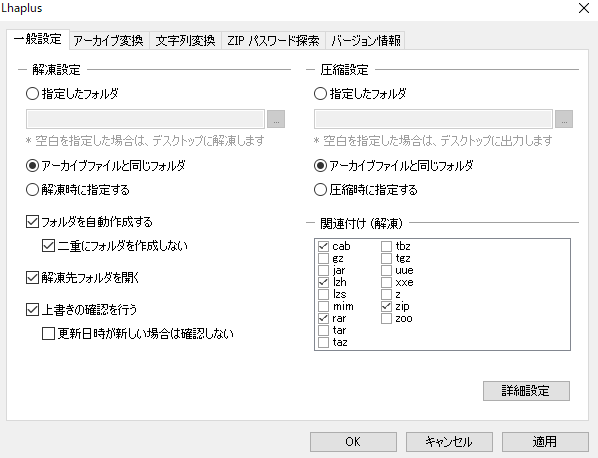Click the 詳細設定 button

pyautogui.click(x=526, y=391)
